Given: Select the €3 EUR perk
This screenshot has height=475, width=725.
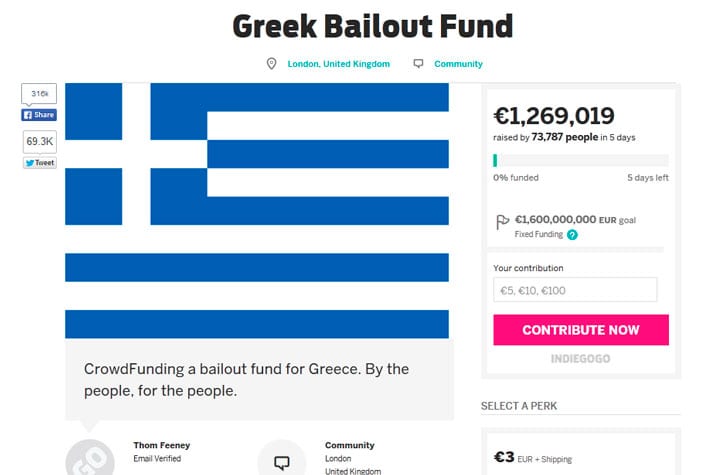Looking at the screenshot, I should click(x=580, y=458).
